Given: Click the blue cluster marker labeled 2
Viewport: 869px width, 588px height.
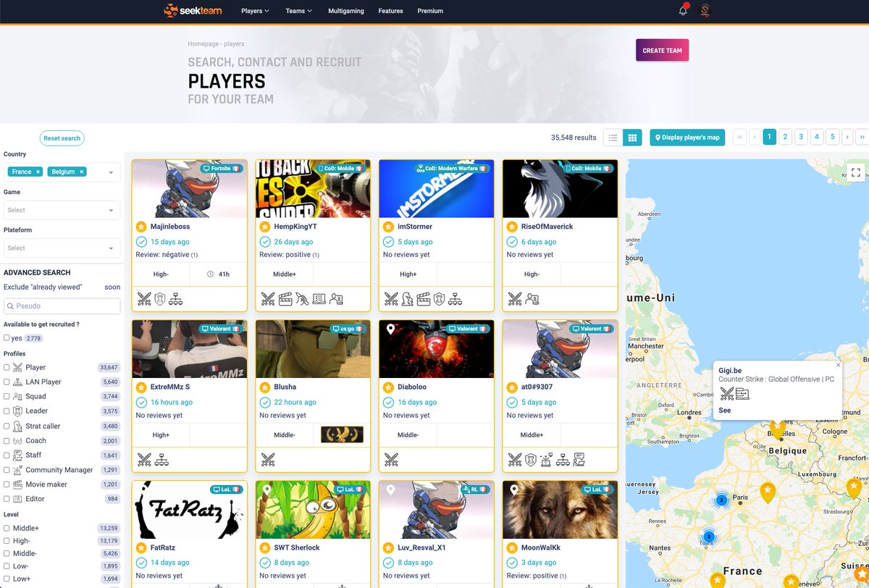Looking at the screenshot, I should point(721,500).
